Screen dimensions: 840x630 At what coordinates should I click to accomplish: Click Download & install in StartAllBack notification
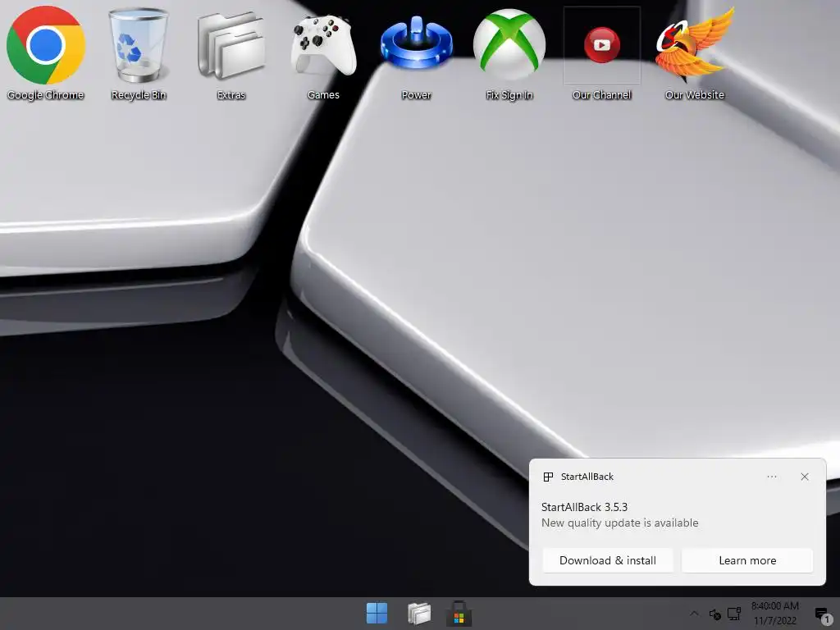tap(608, 560)
